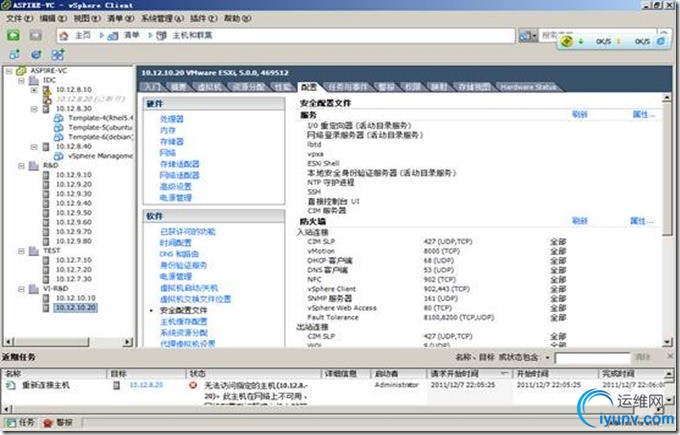This screenshot has height=435, width=680.
Task: Open the 处理器 processors link
Action: click(172, 119)
